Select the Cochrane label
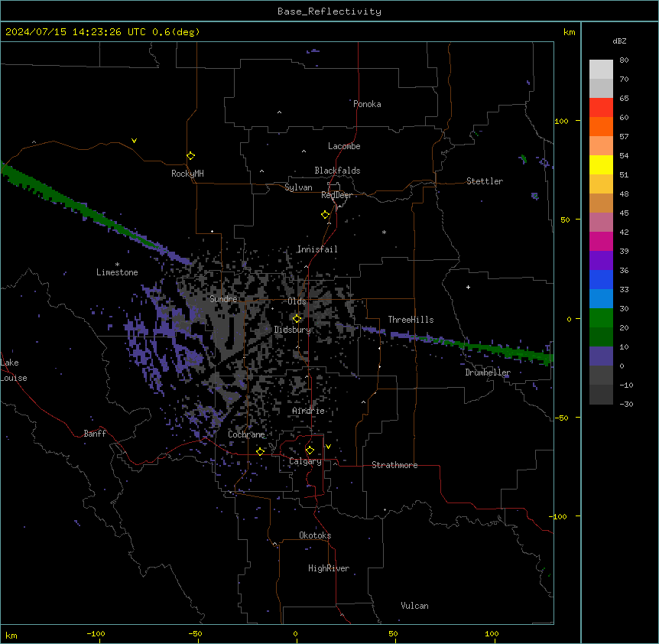The image size is (659, 644). pos(246,434)
